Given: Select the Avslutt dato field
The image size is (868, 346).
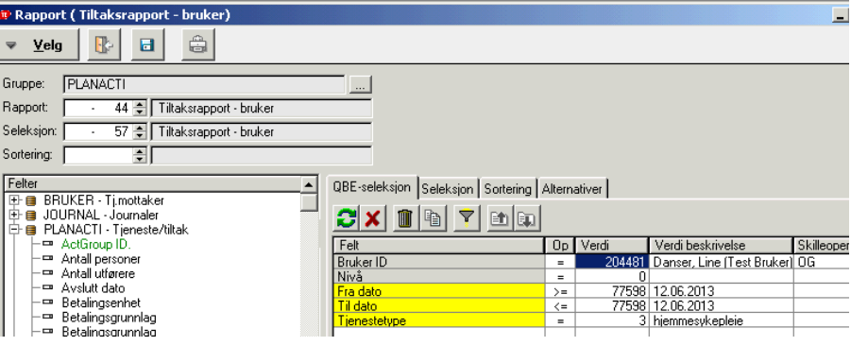Looking at the screenshot, I should tap(94, 288).
